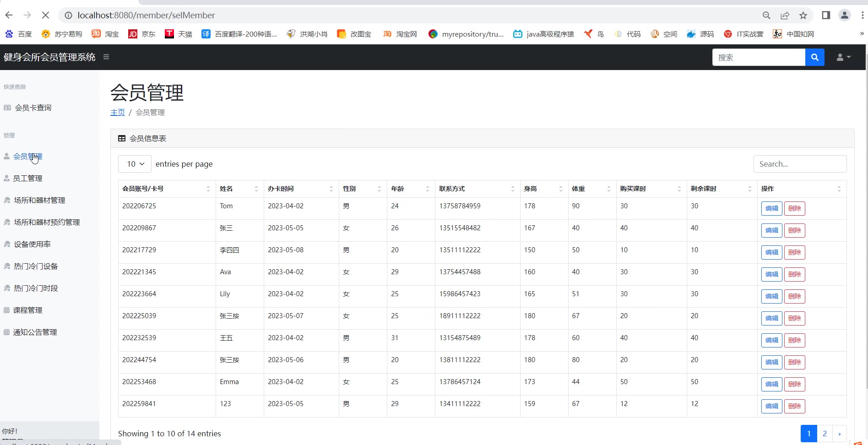
Task: Click the blue search magnifier button
Action: pos(814,57)
